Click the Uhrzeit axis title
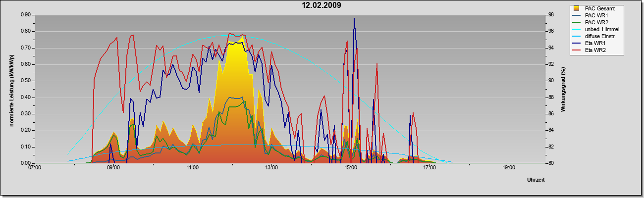 click(536, 180)
